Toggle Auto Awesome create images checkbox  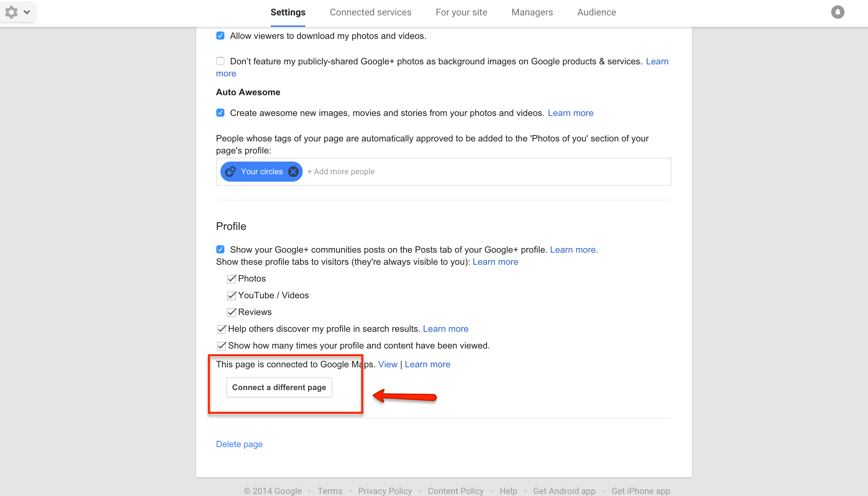coord(220,113)
